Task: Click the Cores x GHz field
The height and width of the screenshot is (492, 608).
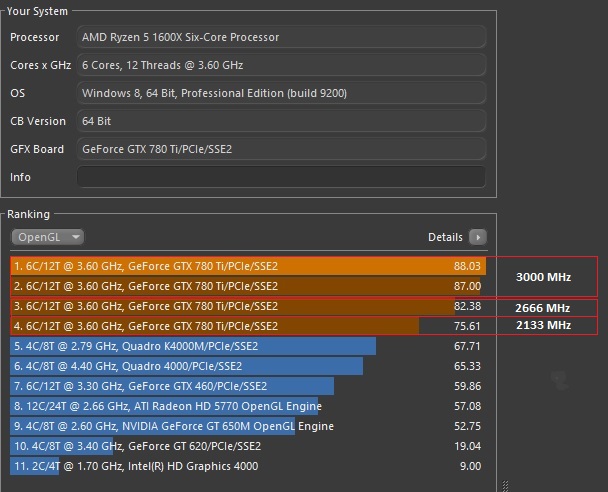Action: tap(282, 65)
